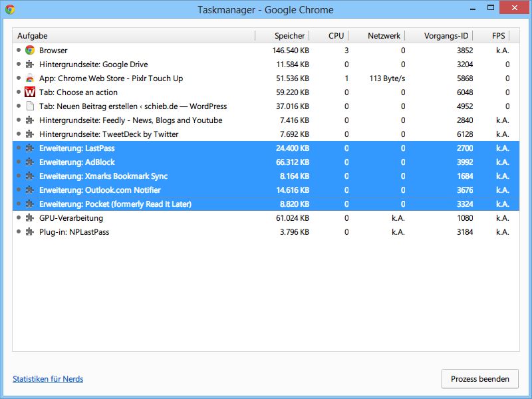Screen dimensions: 532x399
Task: Click the puzzle icon beside Pocket extension
Action: coord(30,203)
